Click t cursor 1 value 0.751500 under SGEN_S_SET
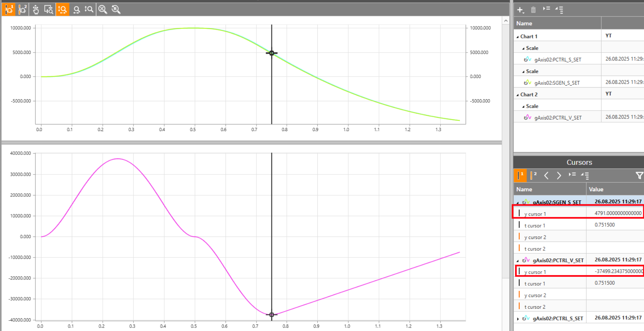The image size is (644, 331). 605,225
